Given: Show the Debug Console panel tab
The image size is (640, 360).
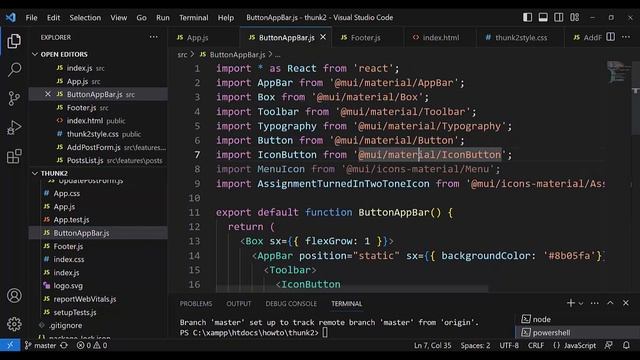Looking at the screenshot, I should 291,304.
